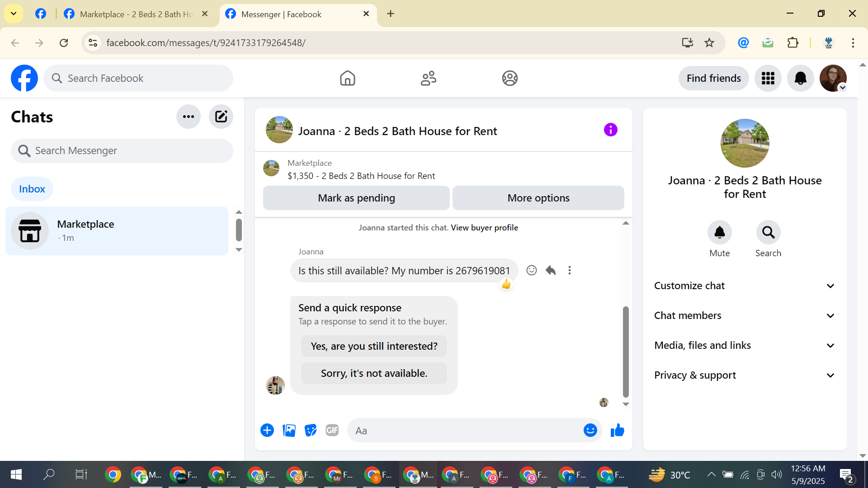
Task: Compose a new message
Action: 221,117
